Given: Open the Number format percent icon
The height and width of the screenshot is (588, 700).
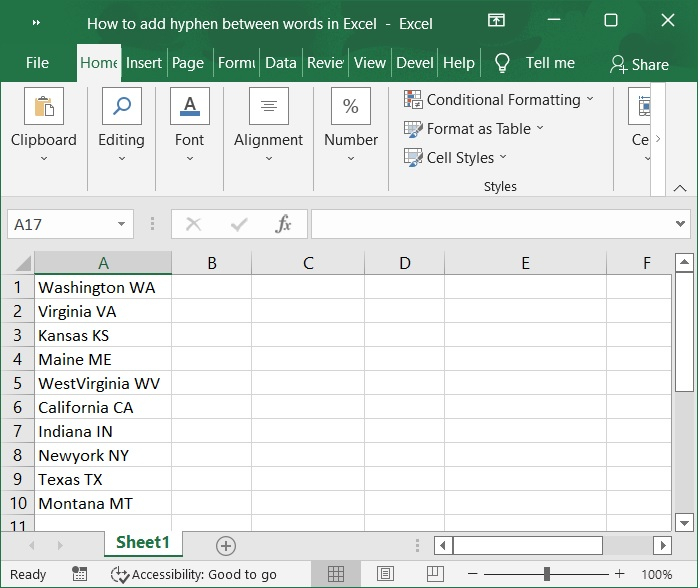Looking at the screenshot, I should pos(351,107).
